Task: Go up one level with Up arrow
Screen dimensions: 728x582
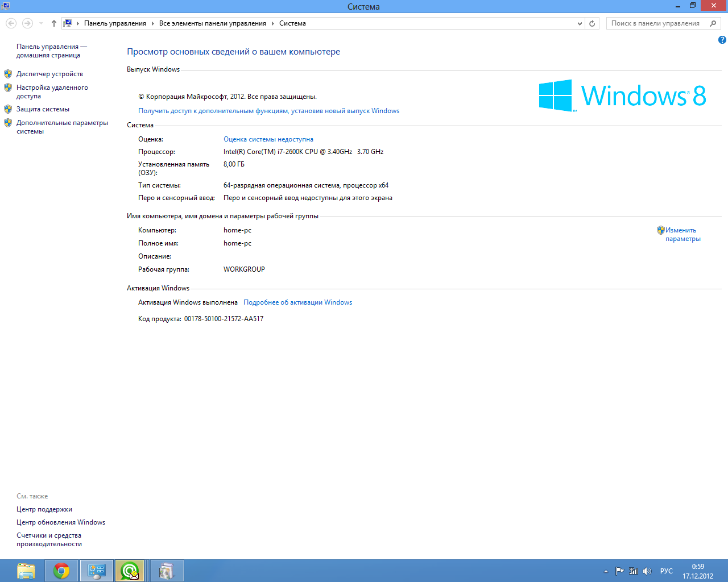Action: tap(53, 23)
